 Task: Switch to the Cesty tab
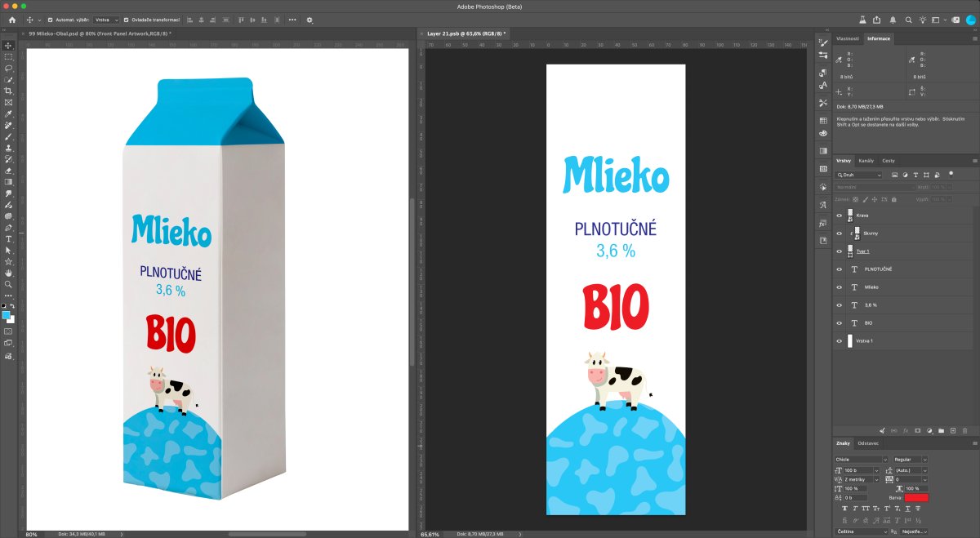[888, 161]
